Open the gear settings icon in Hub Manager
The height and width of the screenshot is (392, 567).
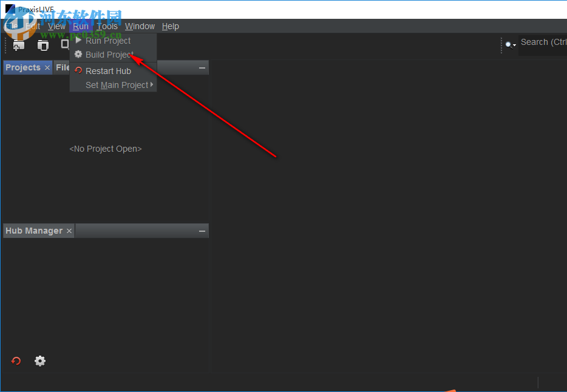[40, 361]
